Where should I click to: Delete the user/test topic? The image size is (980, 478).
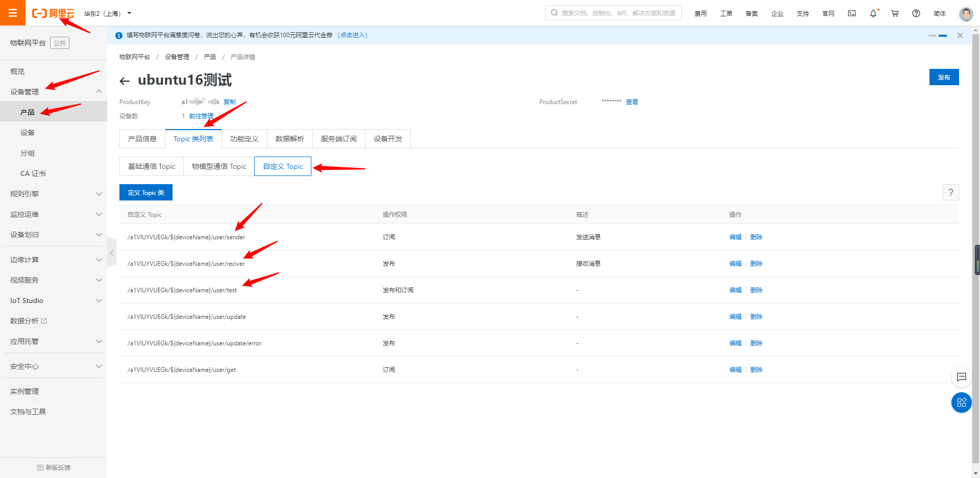(756, 290)
